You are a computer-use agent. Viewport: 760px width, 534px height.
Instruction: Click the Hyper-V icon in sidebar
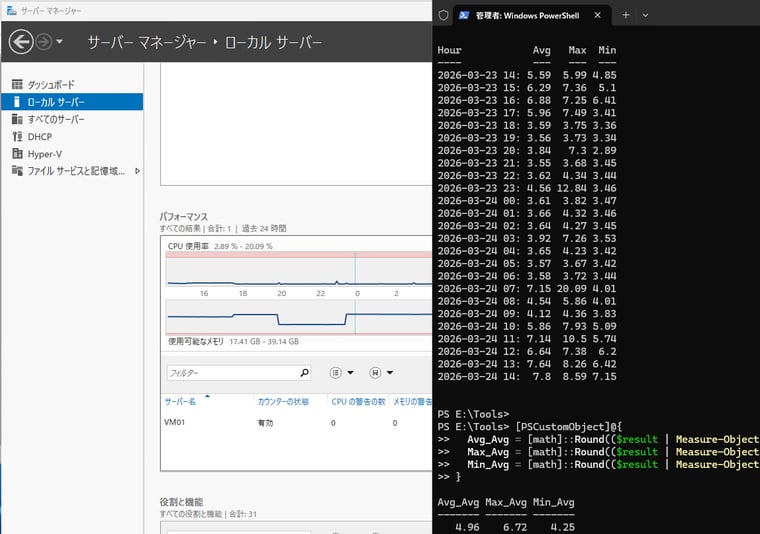17,154
